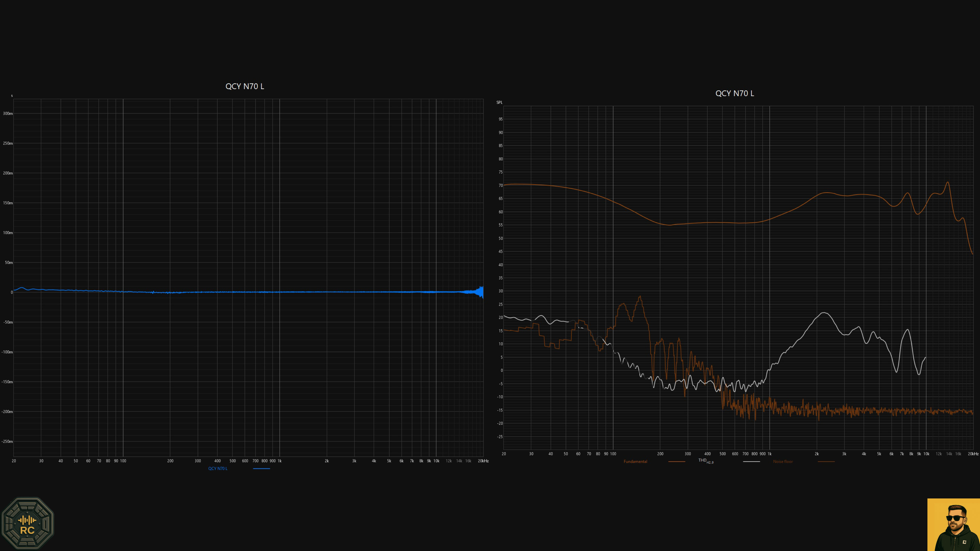The height and width of the screenshot is (551, 980).
Task: Click the 100 Hz tick on left chart
Action: (123, 461)
